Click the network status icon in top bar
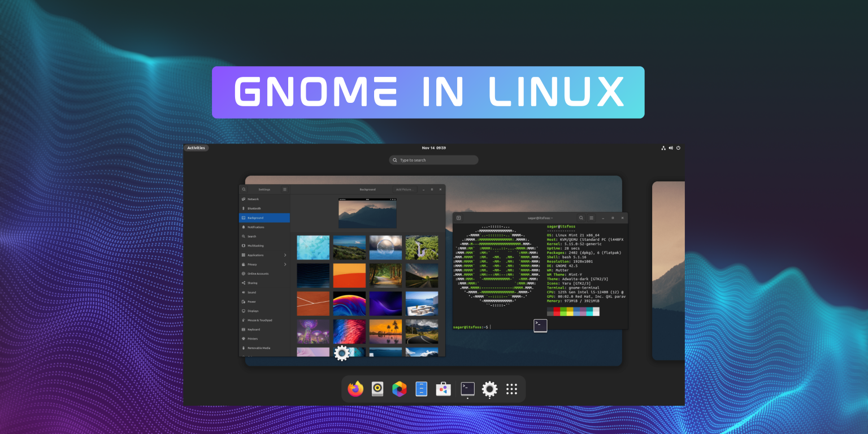This screenshot has height=434, width=868. pyautogui.click(x=663, y=147)
